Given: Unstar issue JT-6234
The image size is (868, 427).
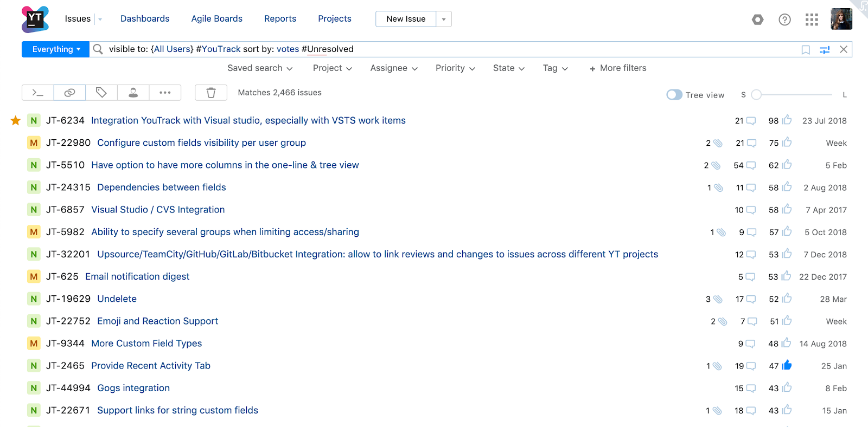Looking at the screenshot, I should coord(16,120).
